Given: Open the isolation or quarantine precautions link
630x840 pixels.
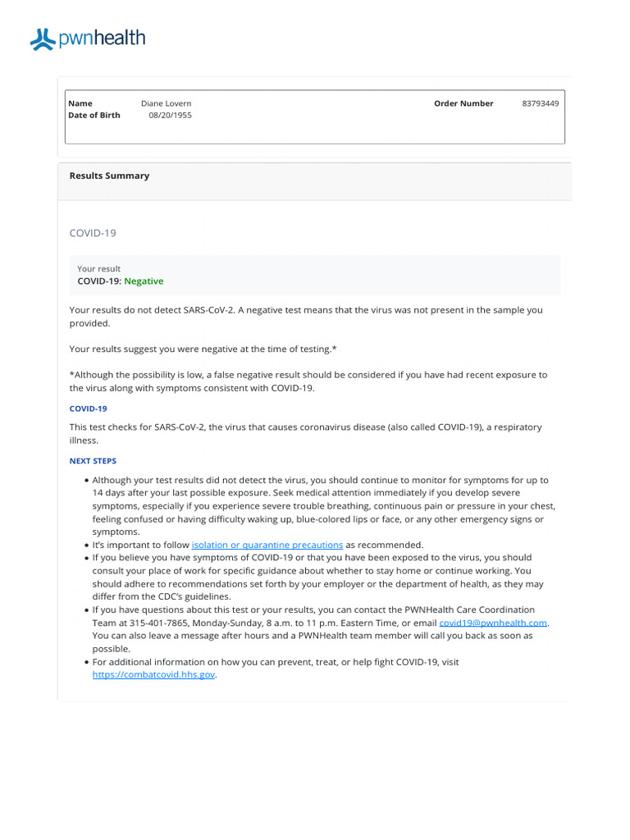Looking at the screenshot, I should coord(267,545).
